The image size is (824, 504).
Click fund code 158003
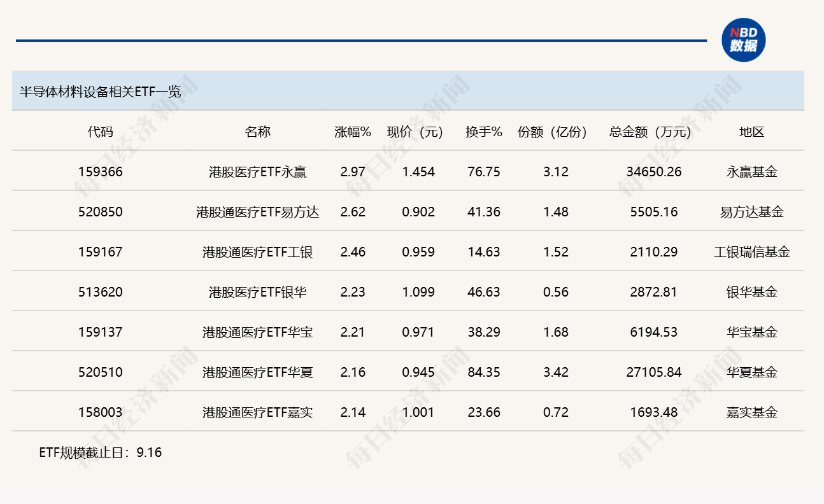pos(101,412)
